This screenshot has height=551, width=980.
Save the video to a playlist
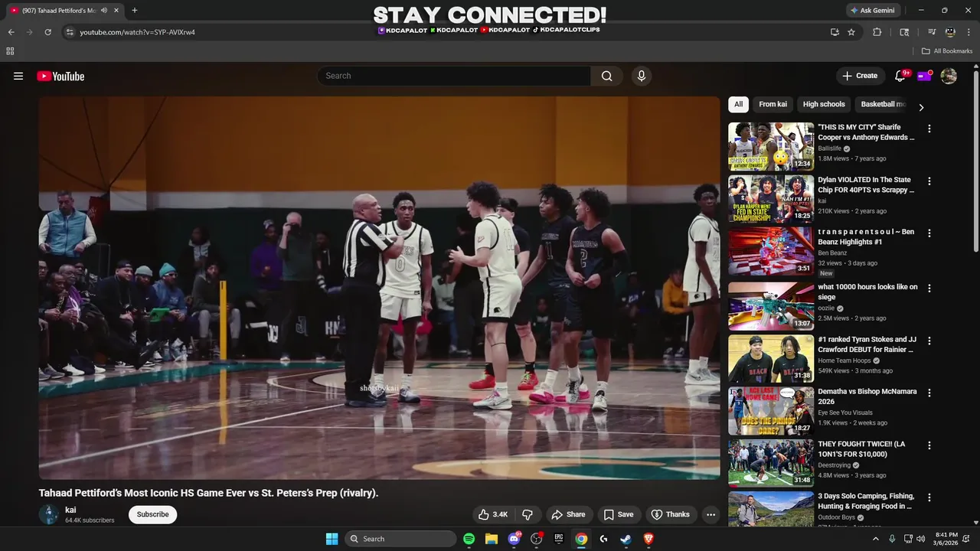(618, 514)
